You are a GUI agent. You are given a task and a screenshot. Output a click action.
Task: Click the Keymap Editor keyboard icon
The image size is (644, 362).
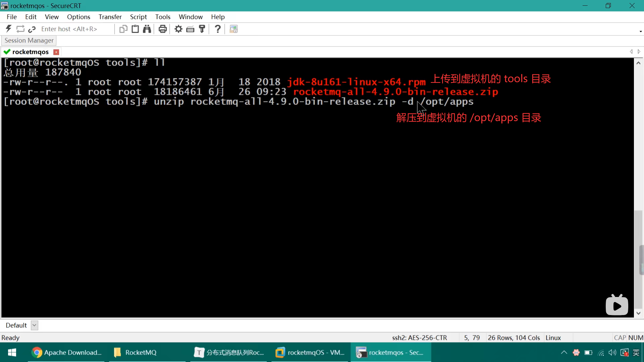(x=190, y=29)
